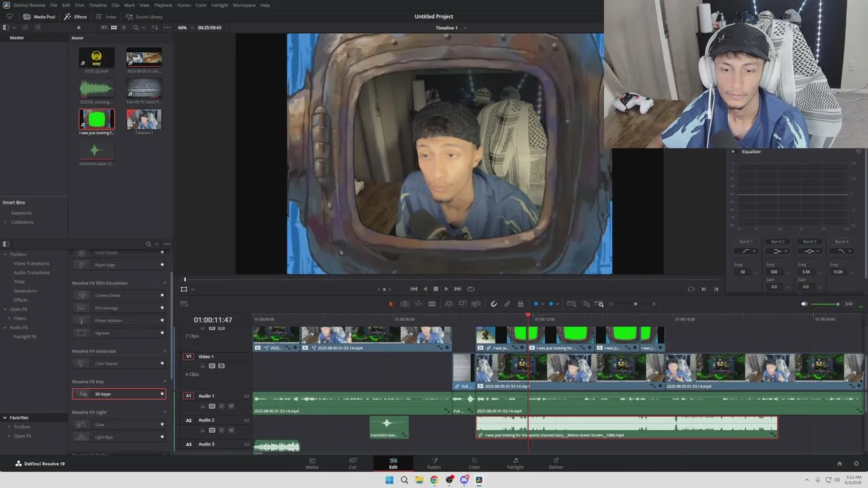The width and height of the screenshot is (868, 488).
Task: Open the marker color dropdown arrow
Action: coord(557,304)
